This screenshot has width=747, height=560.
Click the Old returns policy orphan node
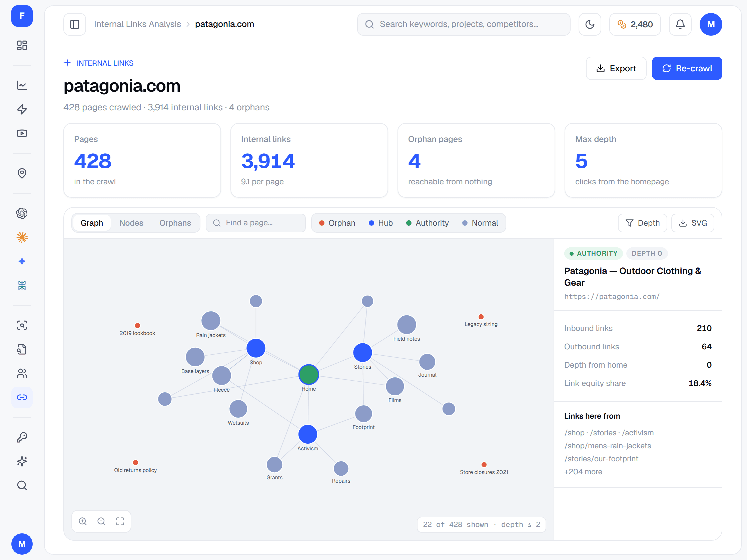(135, 463)
